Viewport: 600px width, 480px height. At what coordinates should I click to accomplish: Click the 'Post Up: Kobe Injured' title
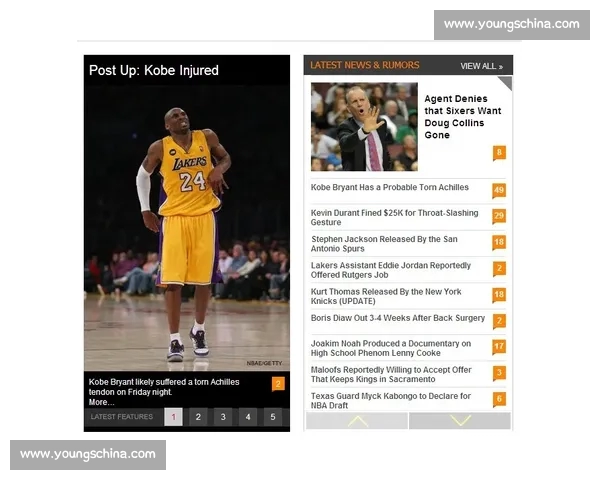coord(154,70)
